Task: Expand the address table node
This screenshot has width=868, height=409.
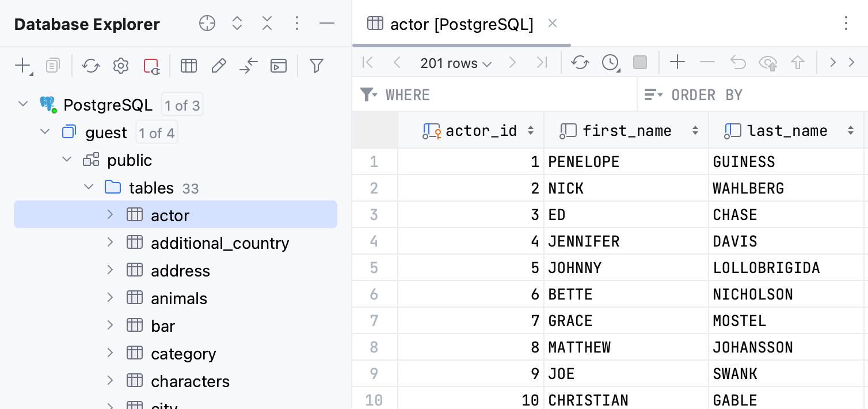Action: pyautogui.click(x=110, y=270)
